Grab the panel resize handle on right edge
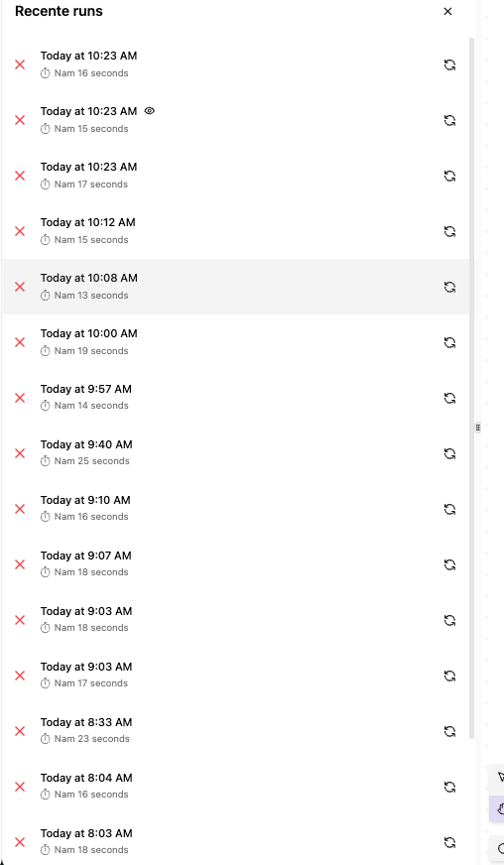Image resolution: width=504 pixels, height=865 pixels. point(478,427)
